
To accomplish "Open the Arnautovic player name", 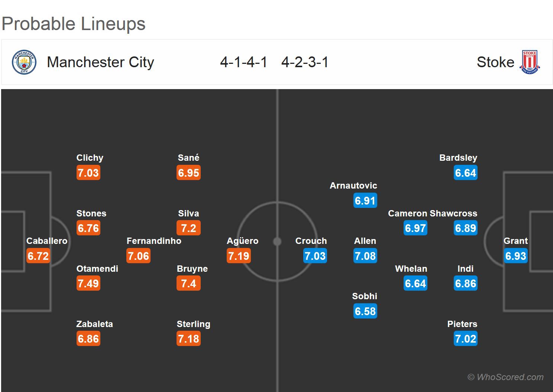I will 353,186.
